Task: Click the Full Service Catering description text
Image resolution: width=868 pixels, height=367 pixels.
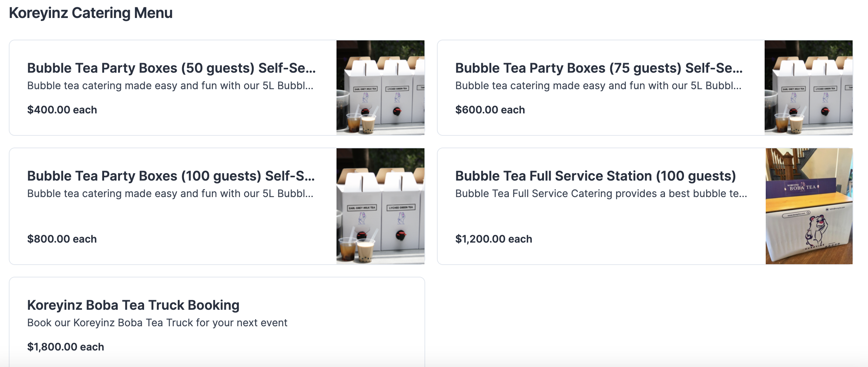Action: click(601, 193)
